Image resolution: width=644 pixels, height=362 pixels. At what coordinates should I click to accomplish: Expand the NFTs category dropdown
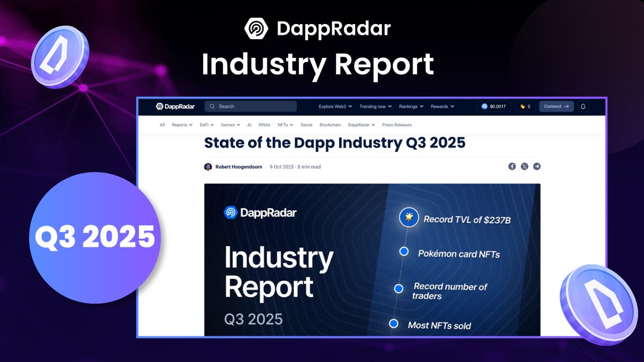point(286,125)
